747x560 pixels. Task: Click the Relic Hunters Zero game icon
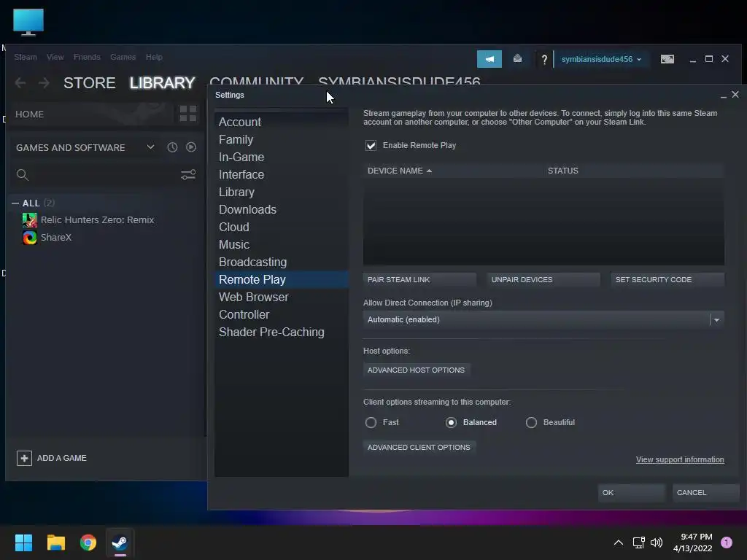[29, 220]
